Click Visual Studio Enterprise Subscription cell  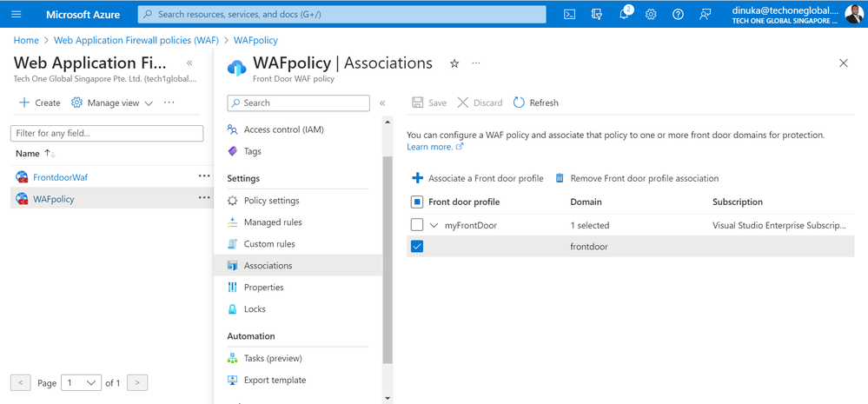click(779, 225)
